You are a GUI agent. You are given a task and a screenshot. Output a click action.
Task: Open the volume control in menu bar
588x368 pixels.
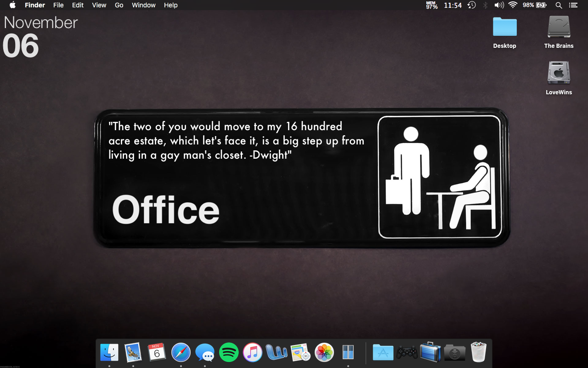(499, 5)
